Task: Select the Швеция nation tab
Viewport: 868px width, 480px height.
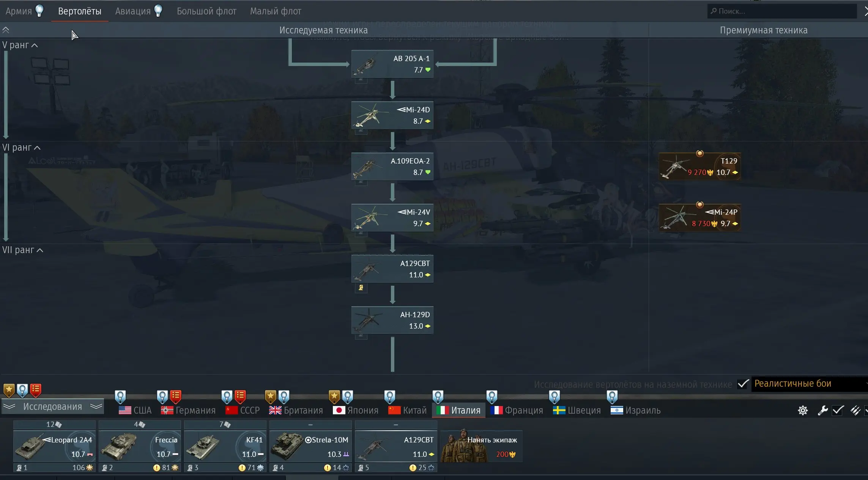Action: coord(577,410)
